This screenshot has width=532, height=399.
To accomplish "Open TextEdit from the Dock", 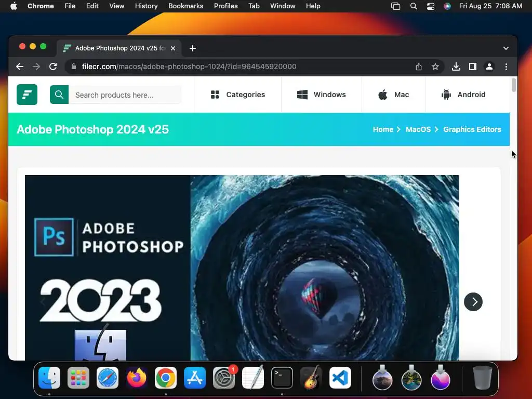I will tap(253, 378).
